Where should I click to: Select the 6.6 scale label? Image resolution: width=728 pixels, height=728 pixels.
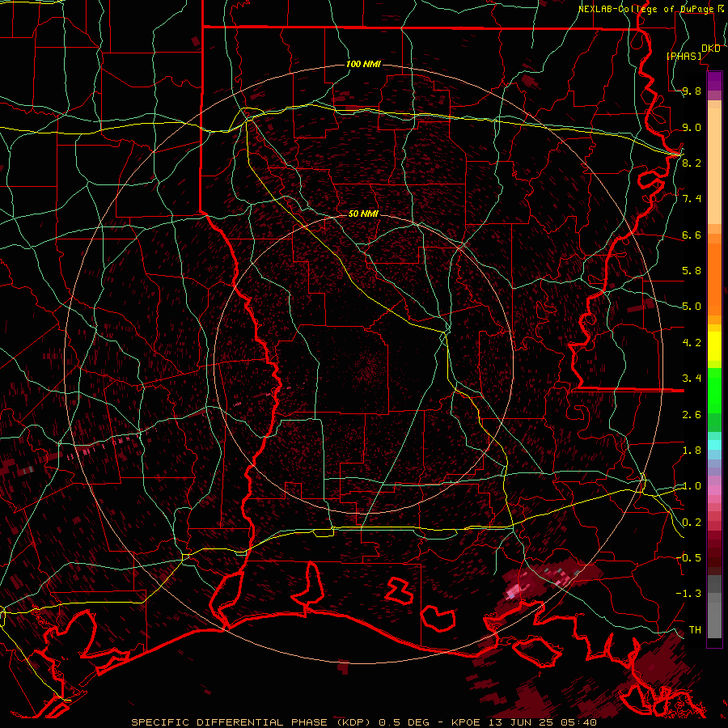(x=692, y=235)
